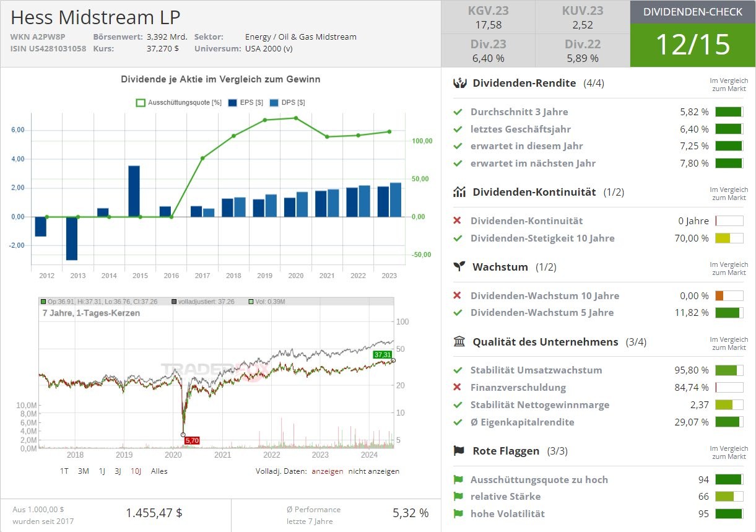Click the USA 2000 (v) universe value
Viewport: 756px width, 532px height.
(x=269, y=48)
